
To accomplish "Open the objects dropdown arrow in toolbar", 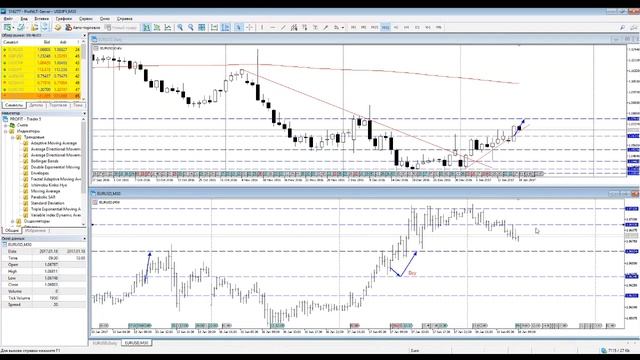I will [342, 28].
